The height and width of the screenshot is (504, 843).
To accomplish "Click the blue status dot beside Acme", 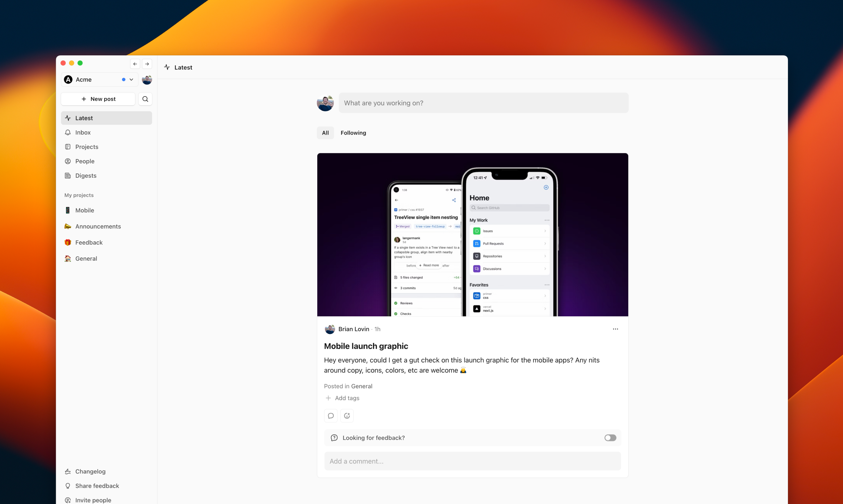I will [x=124, y=80].
